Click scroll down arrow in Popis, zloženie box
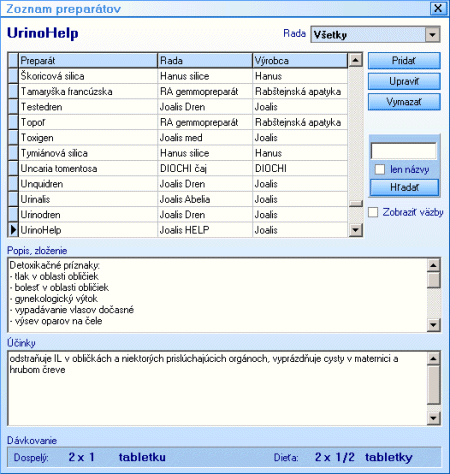Viewport: 450px width, 474px height. (433, 324)
